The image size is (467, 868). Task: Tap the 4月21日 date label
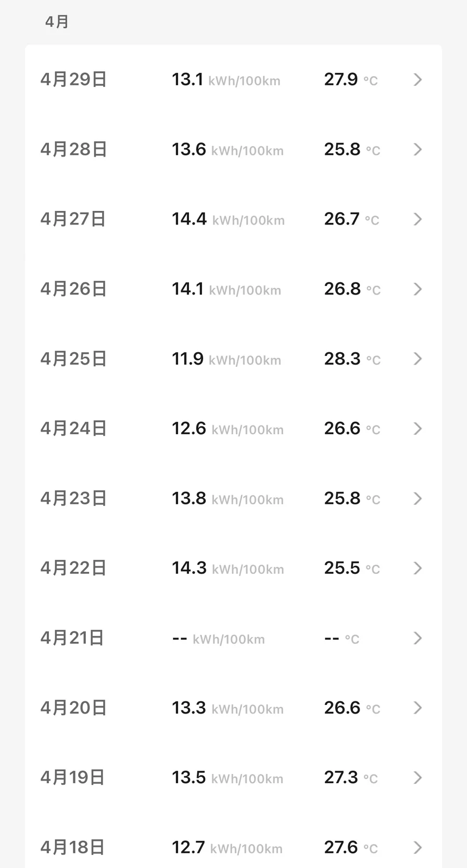[72, 638]
